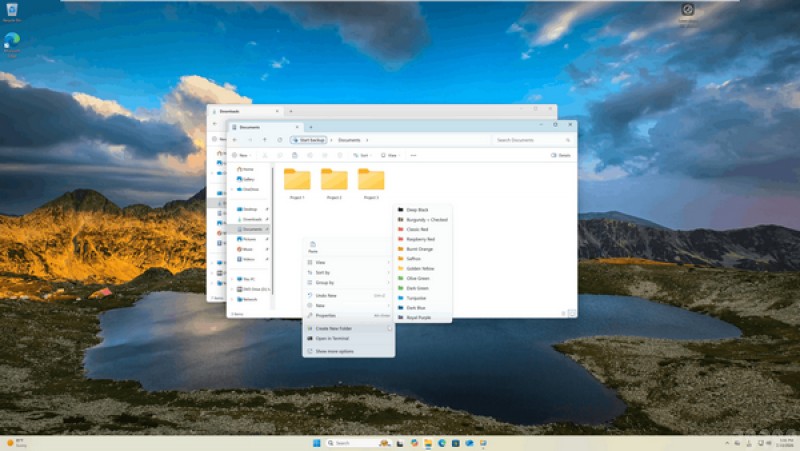Go up one folder level with Up arrow
Viewport: 800px width, 451px height.
pos(264,140)
